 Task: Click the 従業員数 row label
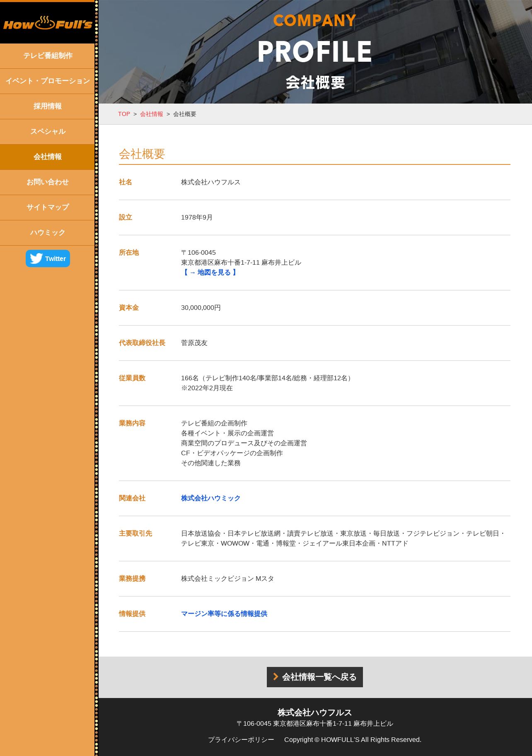(x=132, y=378)
